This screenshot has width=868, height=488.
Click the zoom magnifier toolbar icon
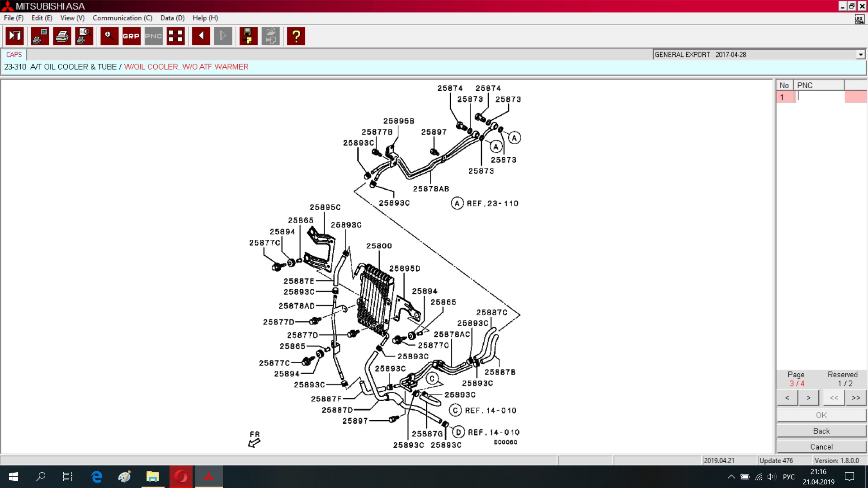pos(109,36)
